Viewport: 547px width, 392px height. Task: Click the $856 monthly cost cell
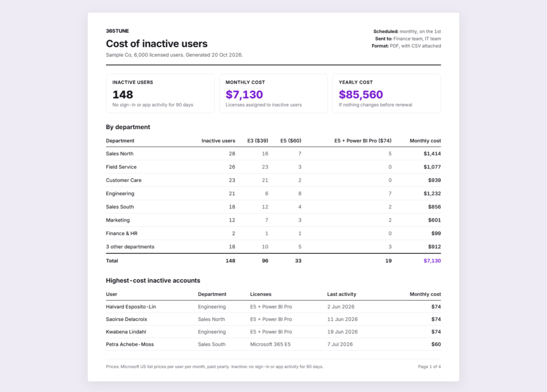tap(434, 207)
